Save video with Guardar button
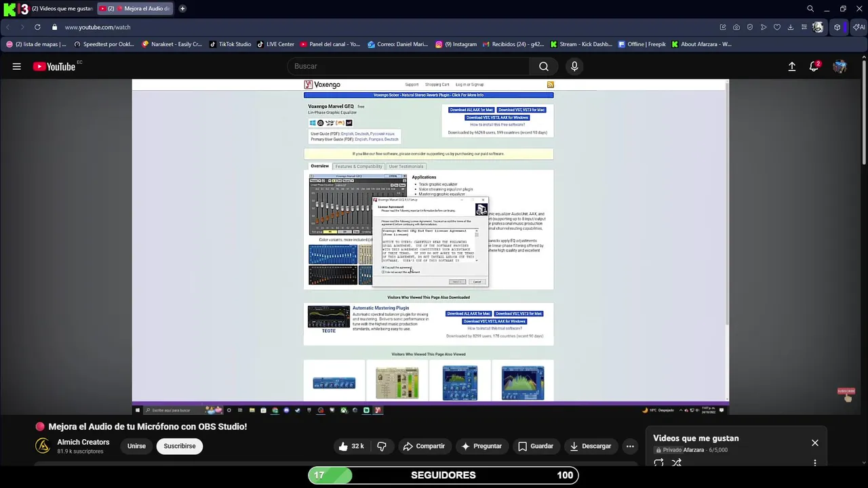 click(536, 446)
